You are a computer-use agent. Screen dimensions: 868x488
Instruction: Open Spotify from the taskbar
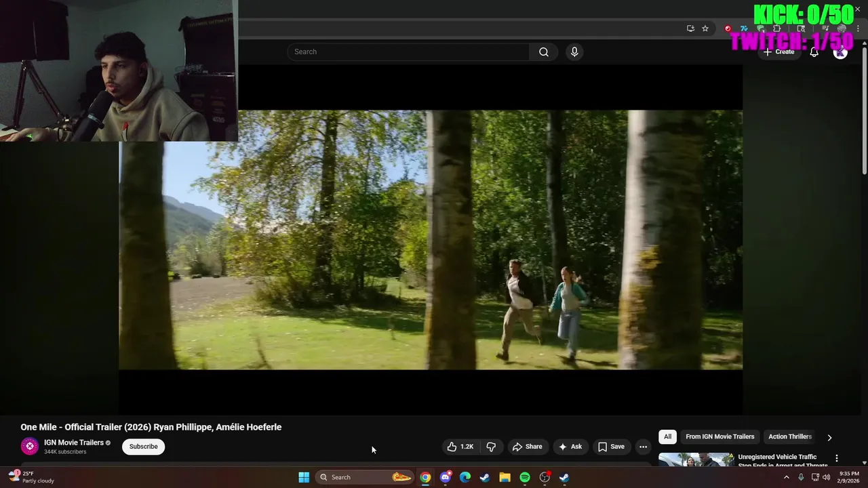525,477
